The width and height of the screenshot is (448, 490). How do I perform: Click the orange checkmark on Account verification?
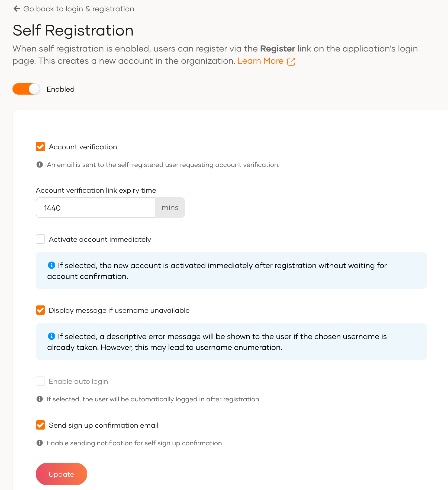point(40,147)
